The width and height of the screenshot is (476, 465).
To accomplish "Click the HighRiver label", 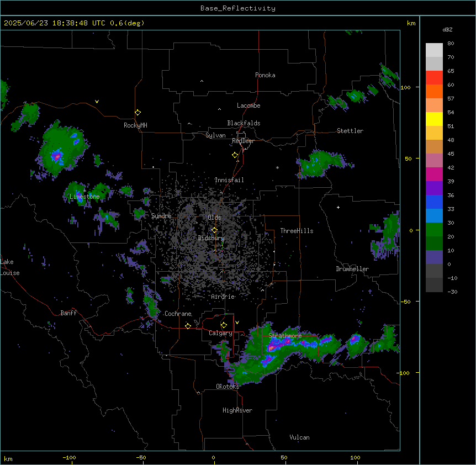I will tap(237, 410).
